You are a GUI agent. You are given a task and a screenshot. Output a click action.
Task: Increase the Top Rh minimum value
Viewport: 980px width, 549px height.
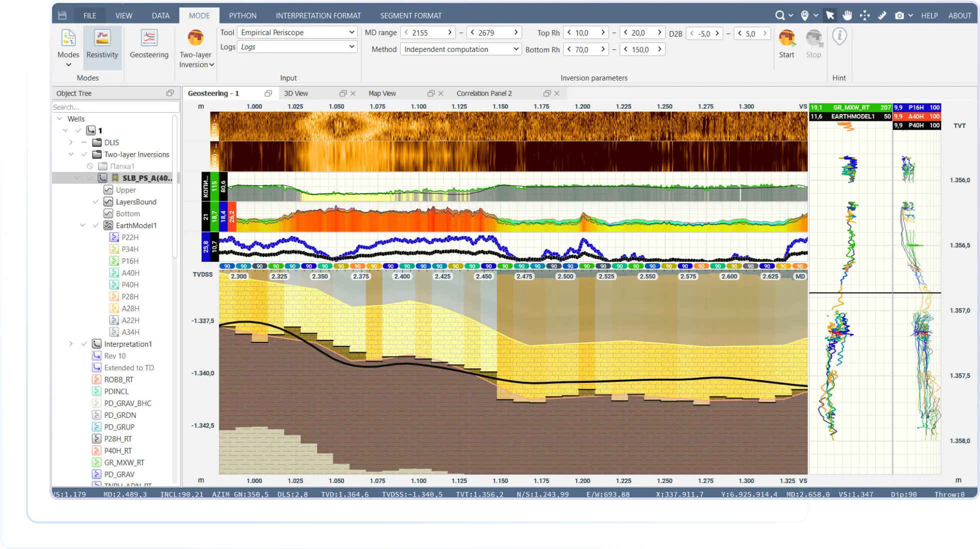tap(603, 33)
